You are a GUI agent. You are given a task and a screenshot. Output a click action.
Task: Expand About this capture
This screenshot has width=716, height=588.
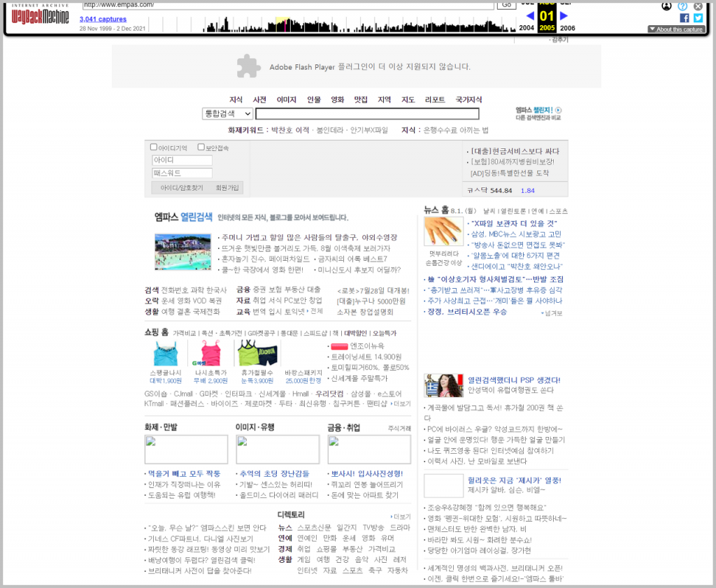point(676,29)
